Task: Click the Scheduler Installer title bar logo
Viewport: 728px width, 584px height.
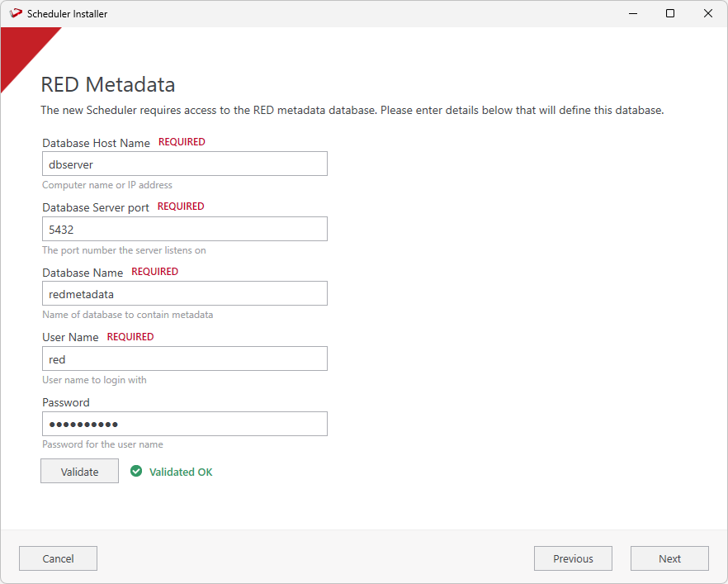Action: (x=16, y=13)
